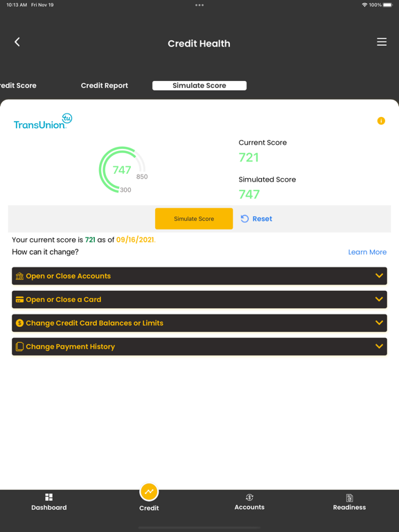This screenshot has width=399, height=532.
Task: Click the 300 minimum label on gauge
Action: coord(125,190)
